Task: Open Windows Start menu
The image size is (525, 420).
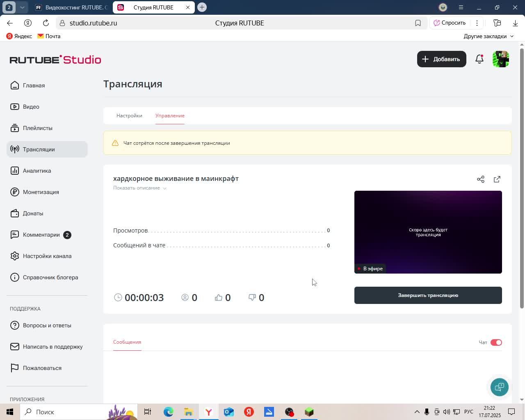Action: [10, 412]
